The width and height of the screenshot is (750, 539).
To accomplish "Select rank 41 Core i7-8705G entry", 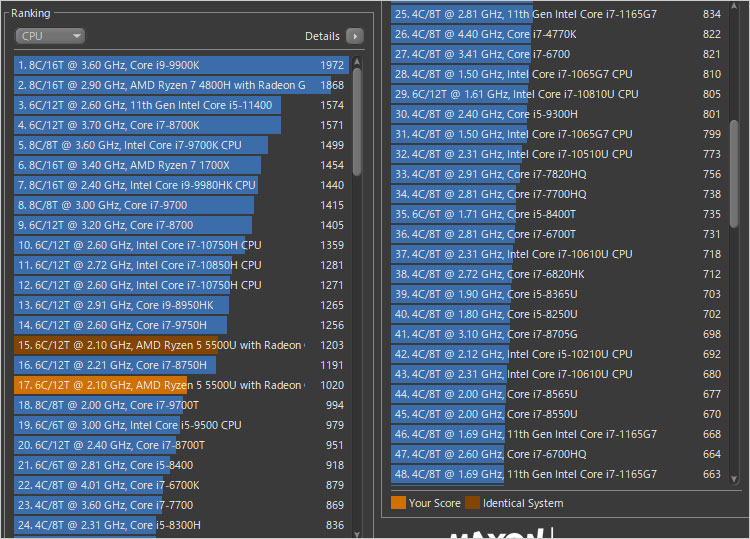I will [x=558, y=334].
